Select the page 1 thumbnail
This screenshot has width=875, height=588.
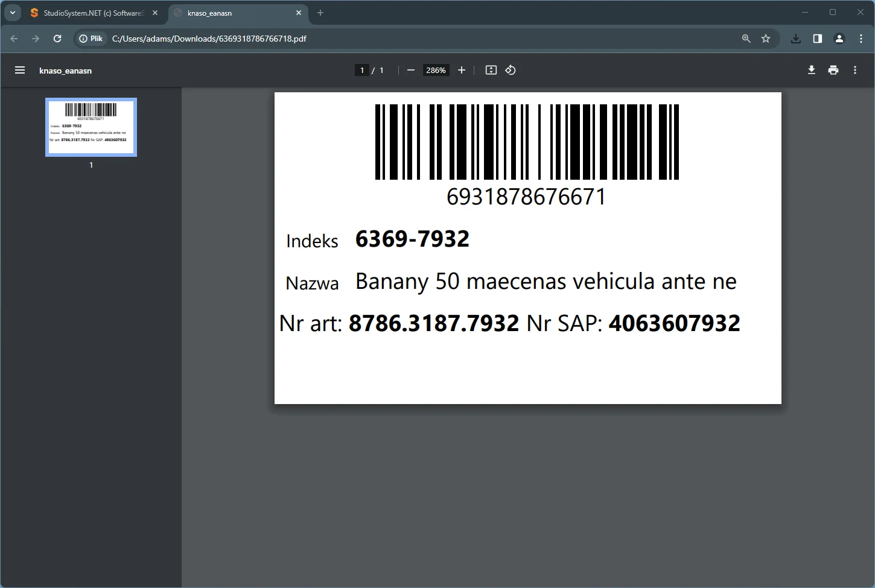[91, 127]
